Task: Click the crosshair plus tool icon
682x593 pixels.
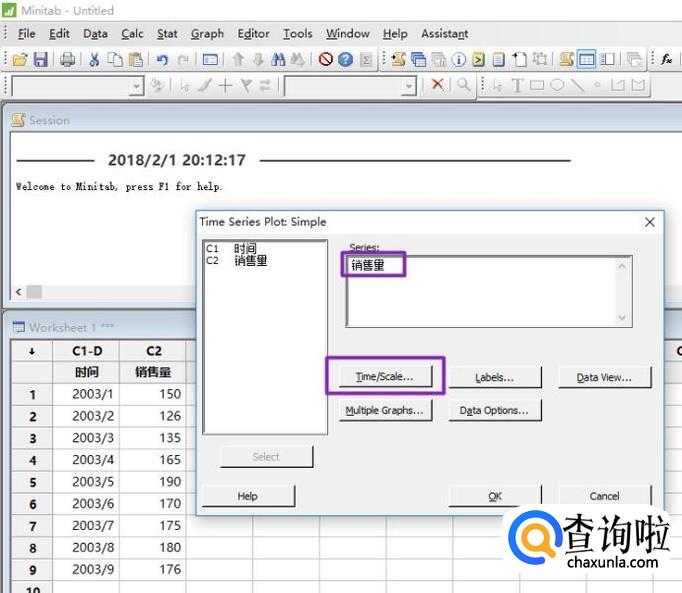Action: [225, 85]
